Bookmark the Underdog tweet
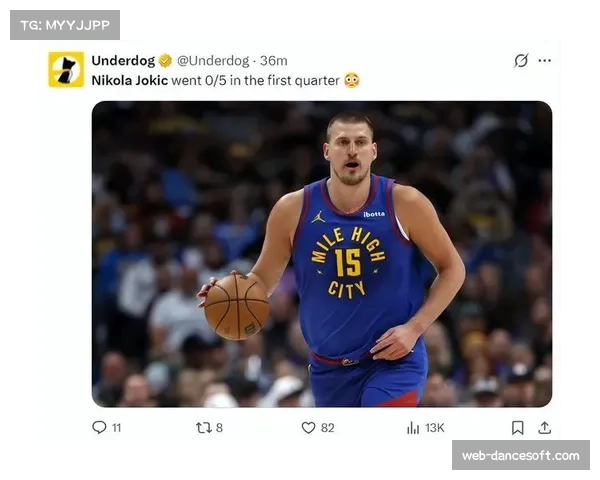600x480 pixels. tap(517, 427)
